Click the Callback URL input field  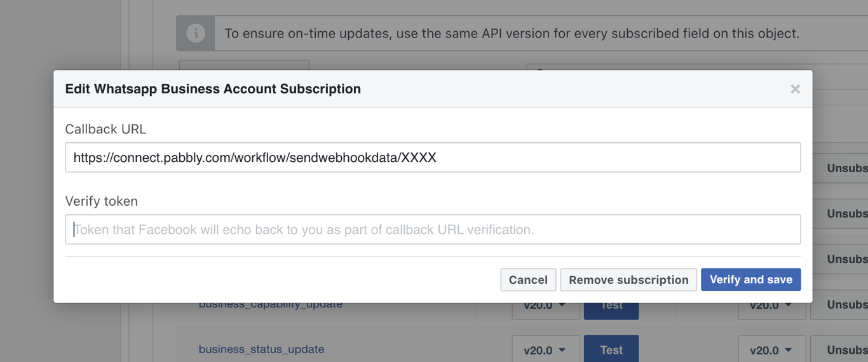(432, 158)
